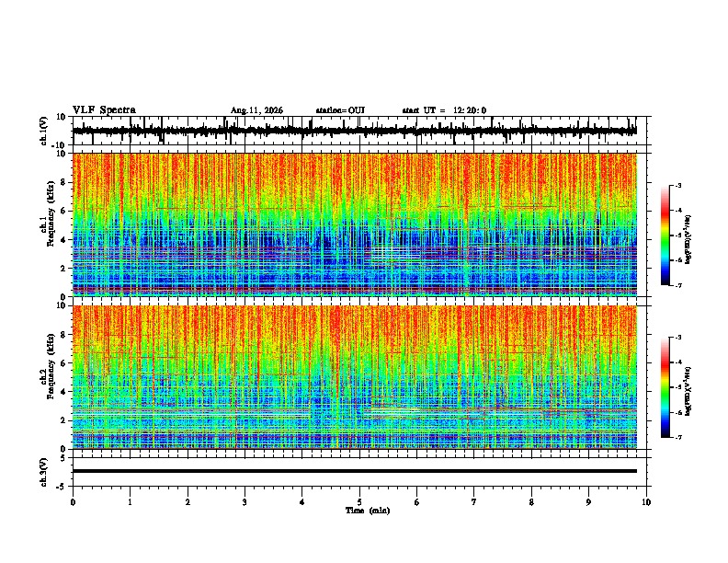Viewport: 728px width, 563px height.
Task: Select the "station=OUI" header text
Action: click(x=340, y=110)
